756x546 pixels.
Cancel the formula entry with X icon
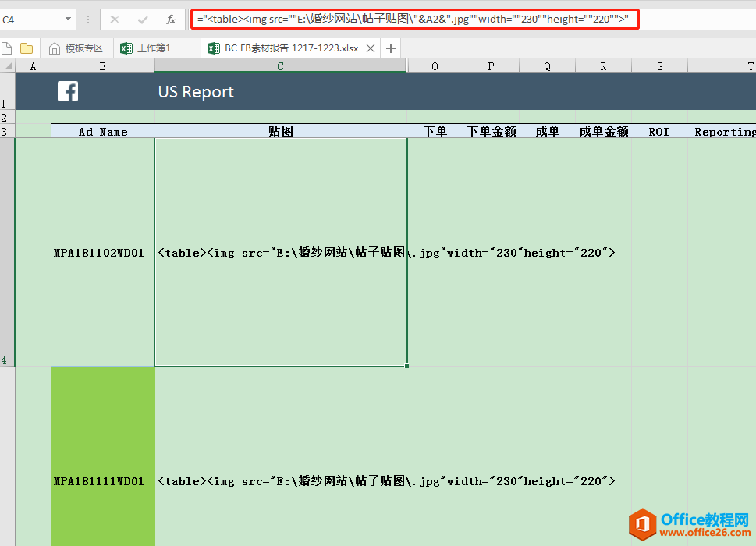(x=114, y=19)
